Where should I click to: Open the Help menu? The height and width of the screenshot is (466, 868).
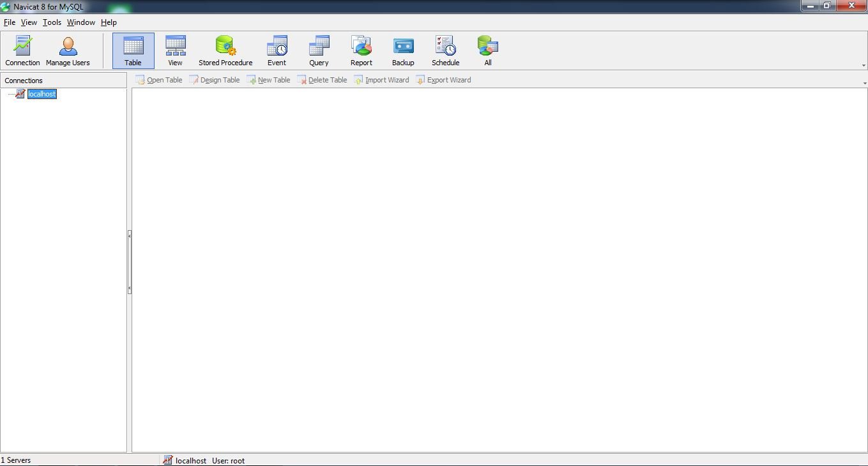pyautogui.click(x=109, y=22)
